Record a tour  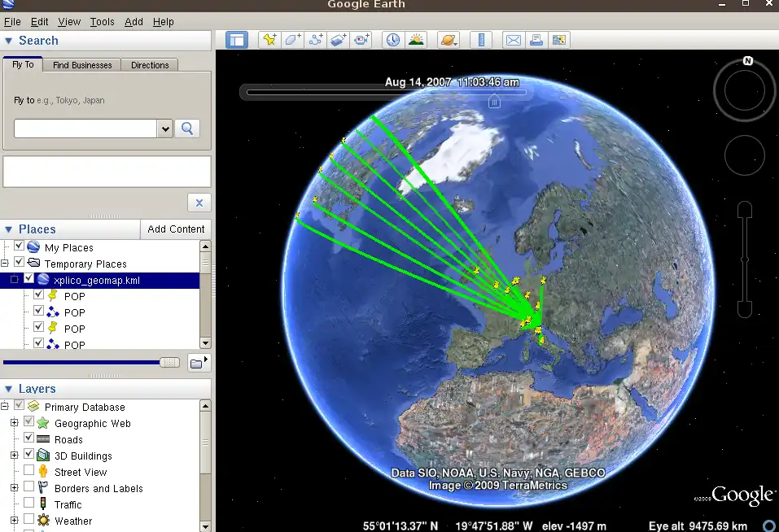(361, 40)
